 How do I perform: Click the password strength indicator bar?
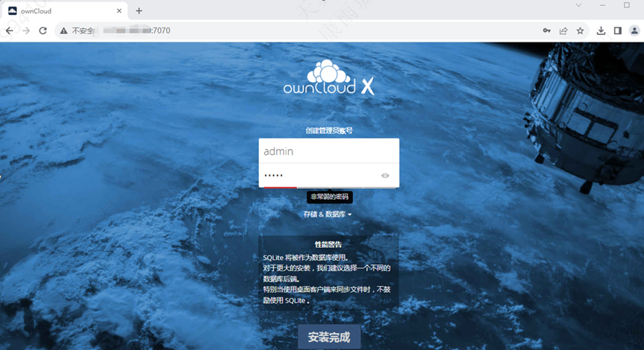point(329,188)
